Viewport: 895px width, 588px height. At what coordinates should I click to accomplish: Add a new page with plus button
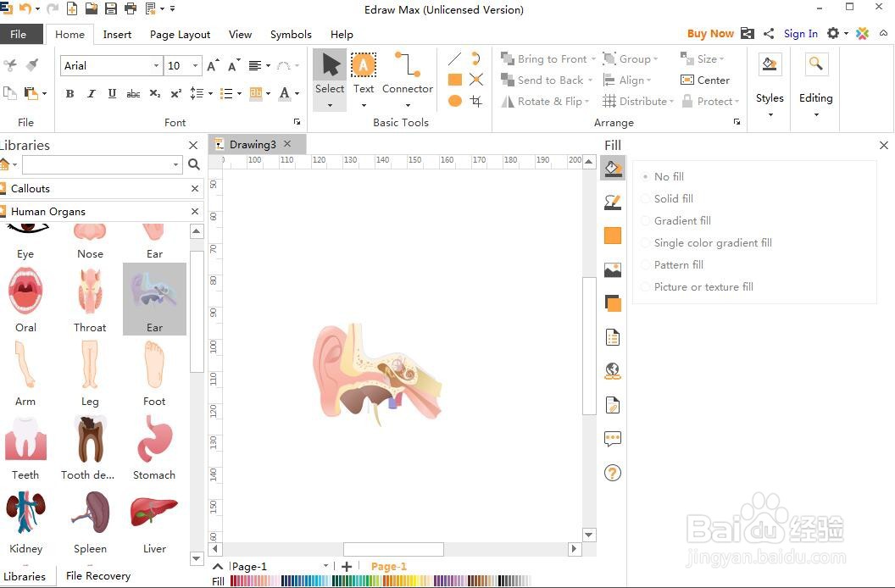coord(347,566)
